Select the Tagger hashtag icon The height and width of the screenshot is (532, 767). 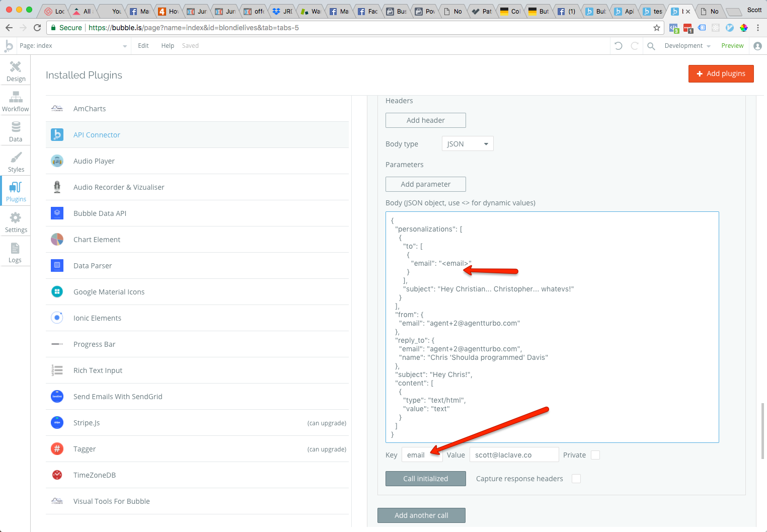(x=57, y=449)
